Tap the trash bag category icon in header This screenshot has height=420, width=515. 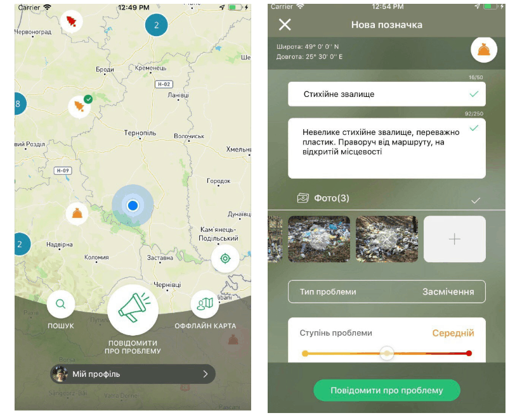pos(483,50)
